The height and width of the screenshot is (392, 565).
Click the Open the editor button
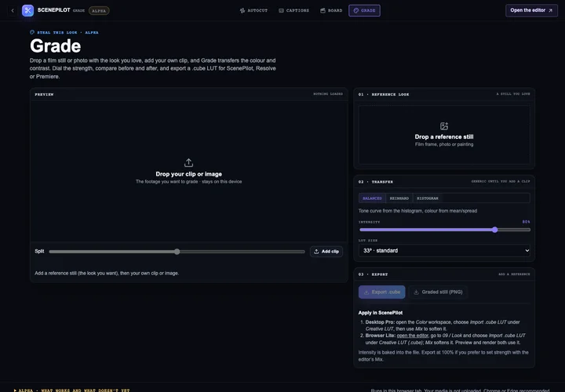coord(531,10)
